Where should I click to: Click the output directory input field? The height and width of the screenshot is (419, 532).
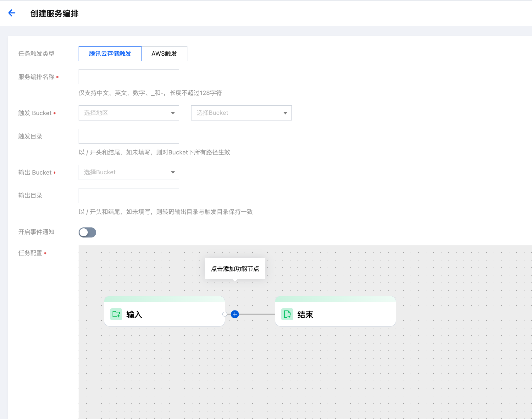pyautogui.click(x=129, y=196)
